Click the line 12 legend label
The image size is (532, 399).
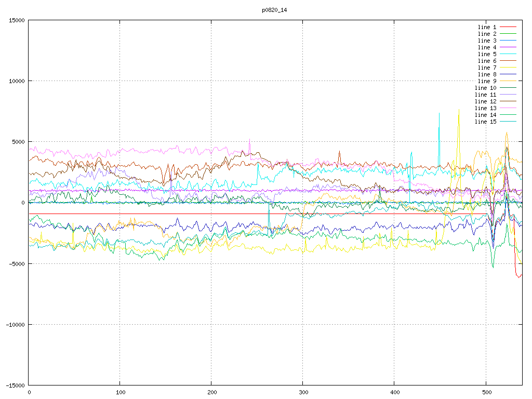pos(485,101)
